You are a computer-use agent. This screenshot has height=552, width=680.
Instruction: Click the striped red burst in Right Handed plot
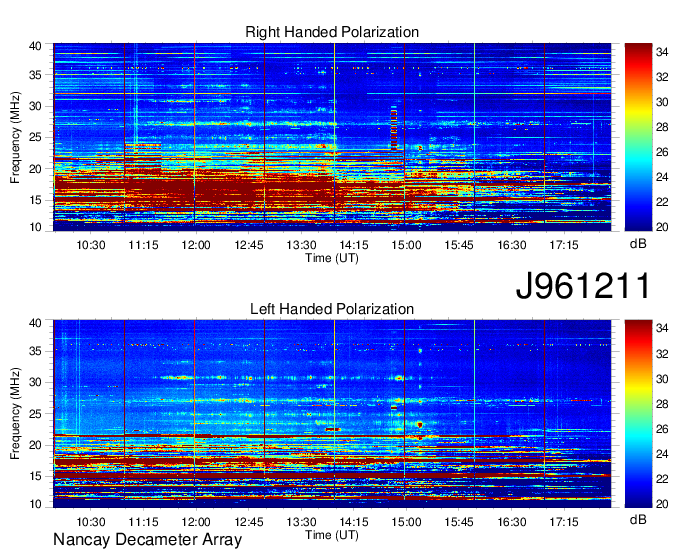pos(394,128)
